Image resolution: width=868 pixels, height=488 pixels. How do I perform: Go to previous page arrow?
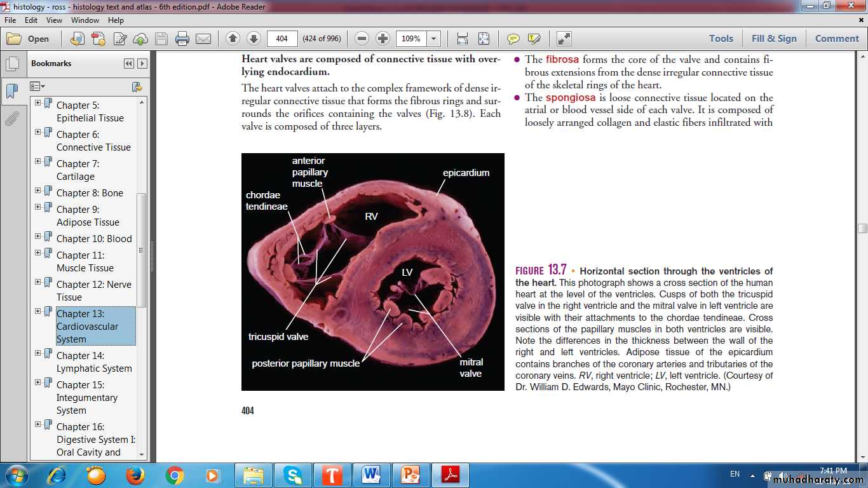tap(233, 39)
